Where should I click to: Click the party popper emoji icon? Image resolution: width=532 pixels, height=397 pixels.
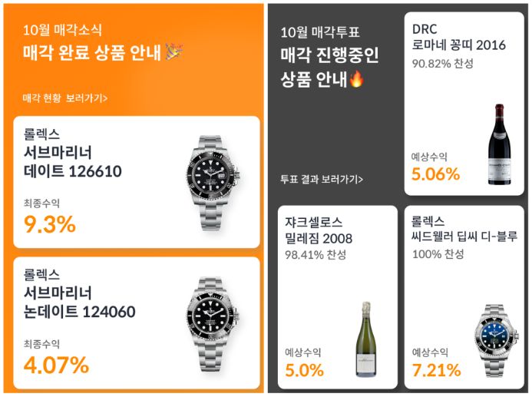(174, 52)
